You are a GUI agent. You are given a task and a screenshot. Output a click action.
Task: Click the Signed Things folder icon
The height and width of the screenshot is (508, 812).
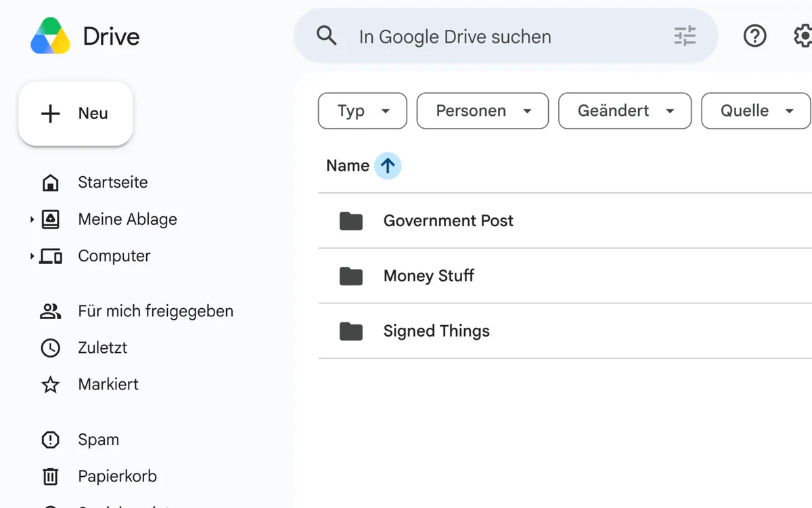pyautogui.click(x=351, y=331)
